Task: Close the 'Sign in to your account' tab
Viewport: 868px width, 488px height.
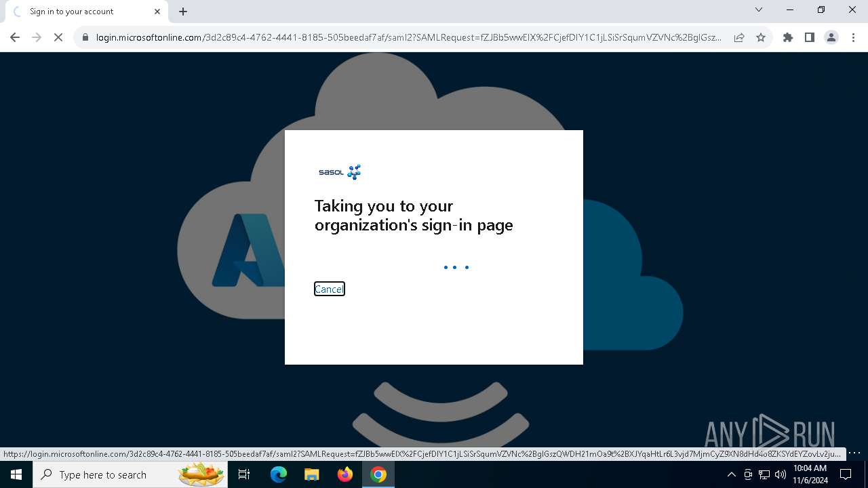Action: click(157, 12)
